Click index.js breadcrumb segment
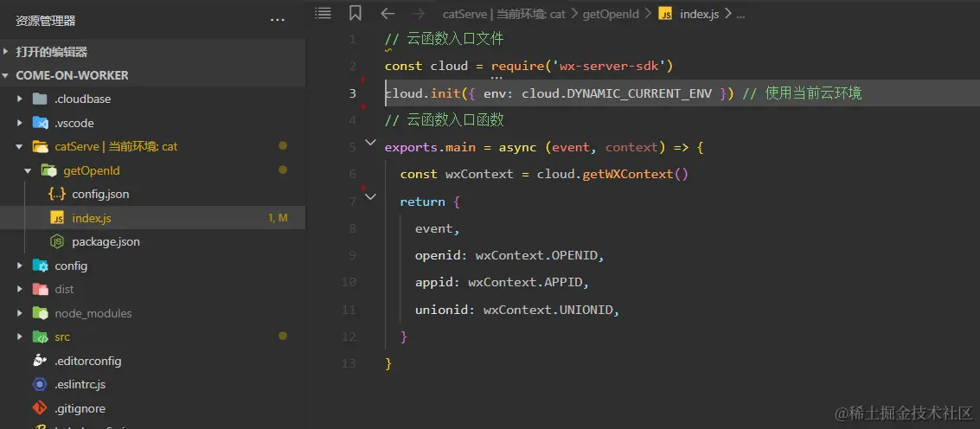This screenshot has height=429, width=980. point(700,14)
